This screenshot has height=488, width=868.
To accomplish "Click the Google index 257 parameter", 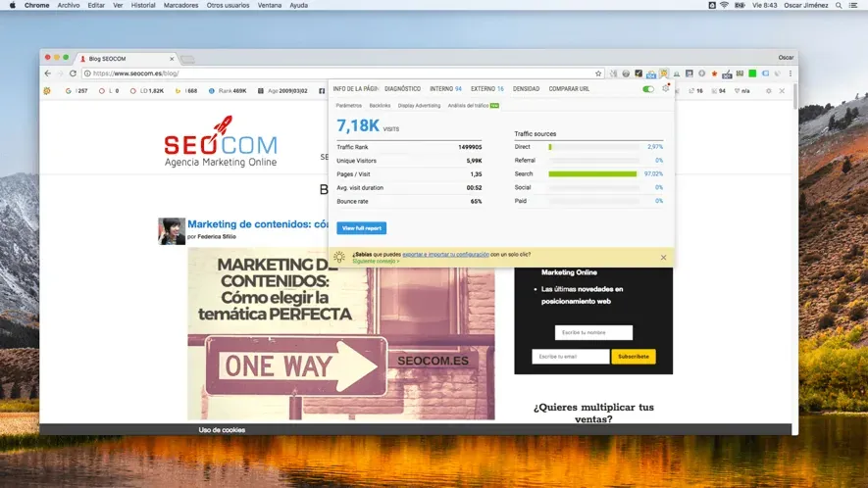I will pos(77,91).
